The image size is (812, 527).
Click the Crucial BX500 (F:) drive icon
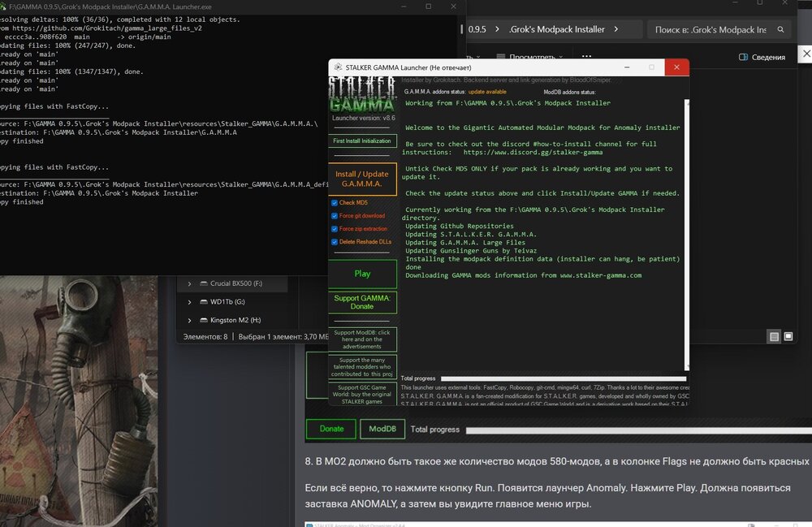coord(204,283)
